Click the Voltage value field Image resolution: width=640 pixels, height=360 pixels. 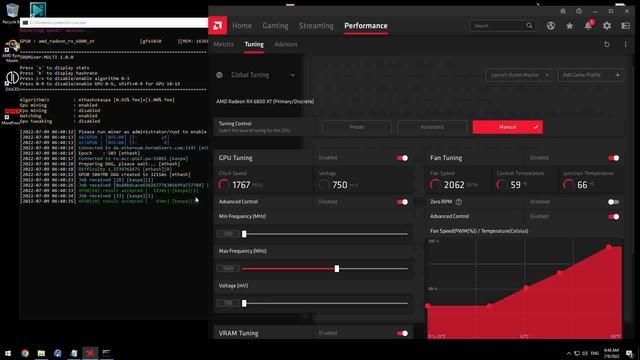(228, 303)
